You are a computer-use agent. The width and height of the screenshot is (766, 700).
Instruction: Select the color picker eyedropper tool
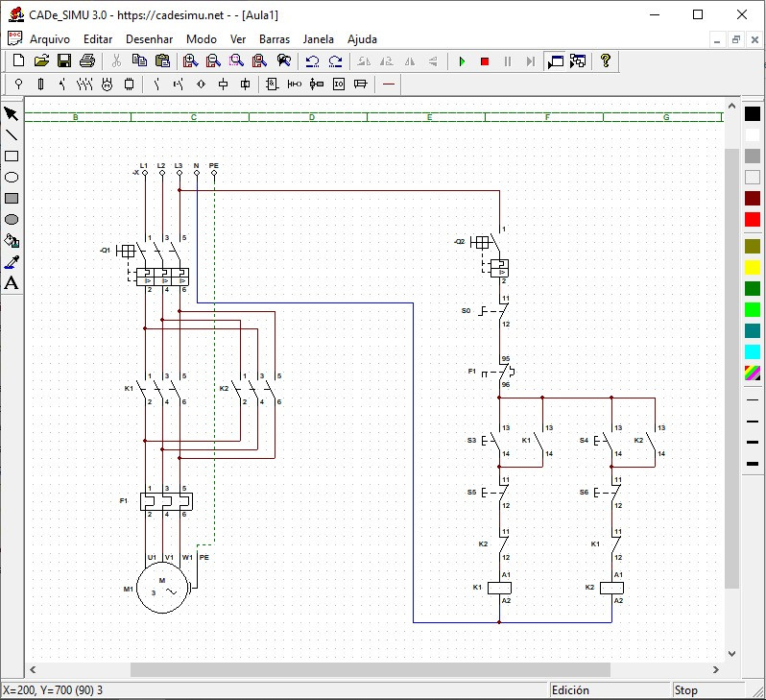click(x=12, y=262)
